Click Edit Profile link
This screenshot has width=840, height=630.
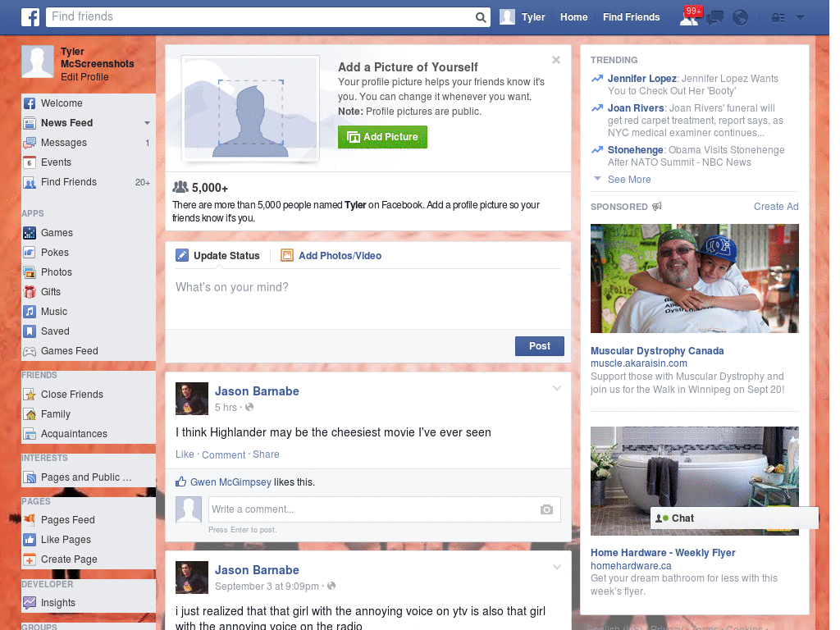tap(84, 77)
